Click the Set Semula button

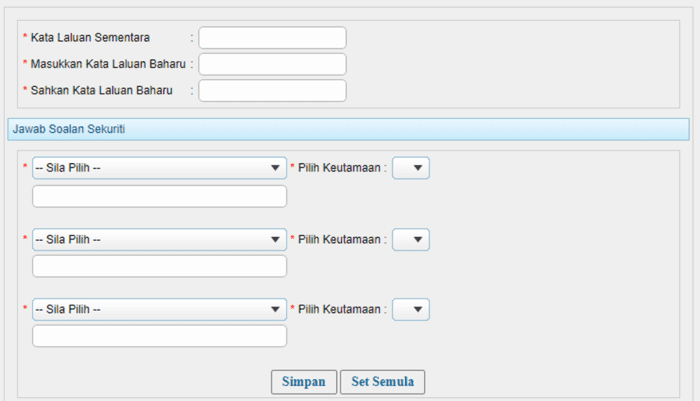coord(383,382)
